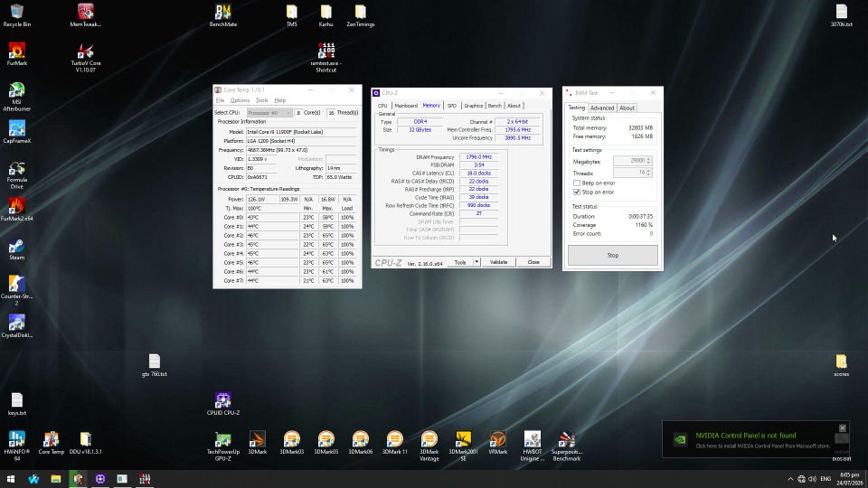Image resolution: width=868 pixels, height=488 pixels.
Task: Open Core Temp Options menu
Action: click(240, 100)
